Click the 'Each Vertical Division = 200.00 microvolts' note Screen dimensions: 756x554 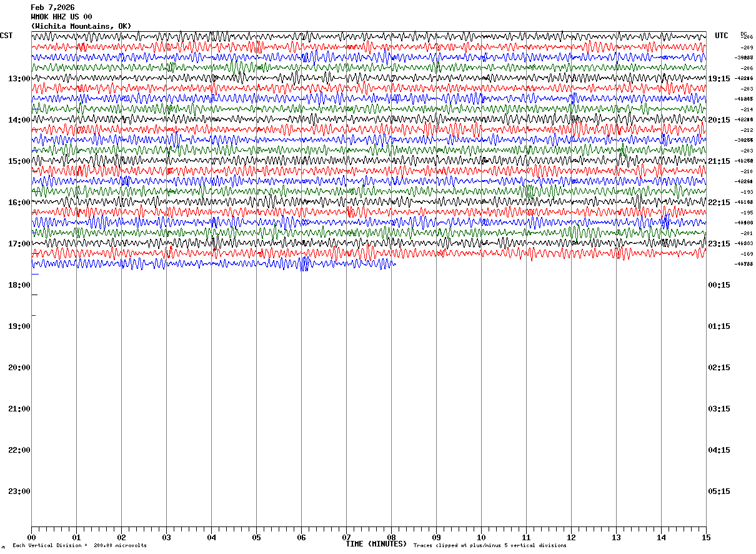tap(79, 546)
